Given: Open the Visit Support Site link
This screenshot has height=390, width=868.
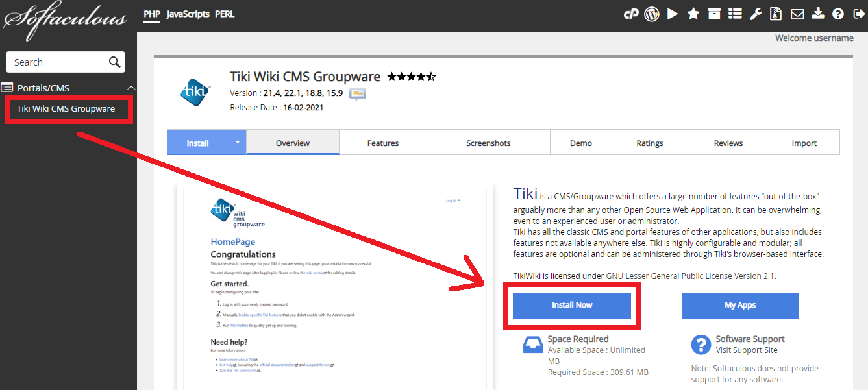Looking at the screenshot, I should [746, 350].
